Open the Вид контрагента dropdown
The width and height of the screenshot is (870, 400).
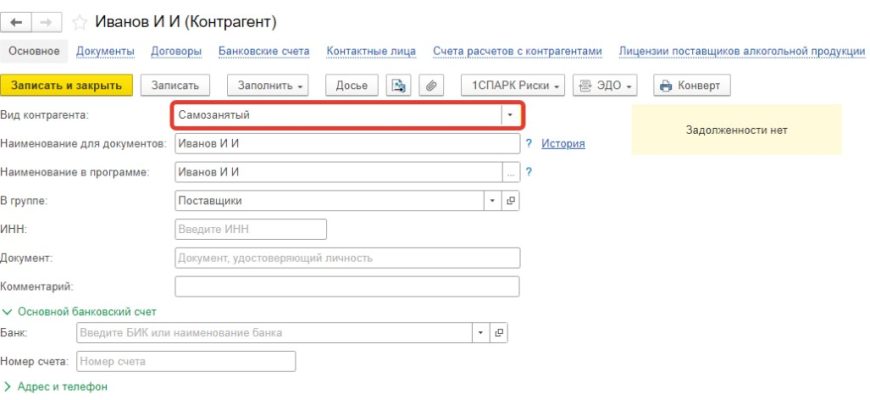click(510, 115)
